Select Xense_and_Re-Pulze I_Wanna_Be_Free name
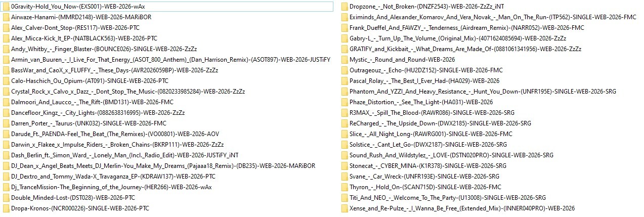Viewport: 644px width, 217px height. click(462, 208)
